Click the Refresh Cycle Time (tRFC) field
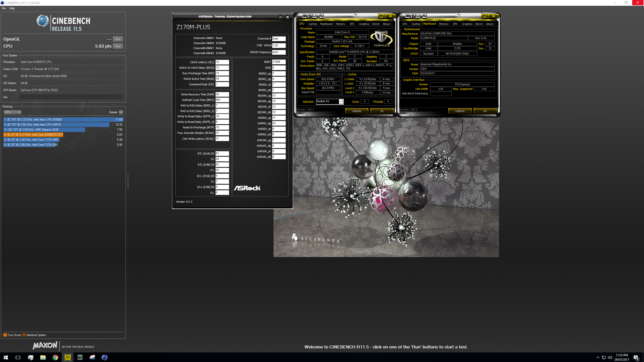The image size is (644, 362). [222, 100]
